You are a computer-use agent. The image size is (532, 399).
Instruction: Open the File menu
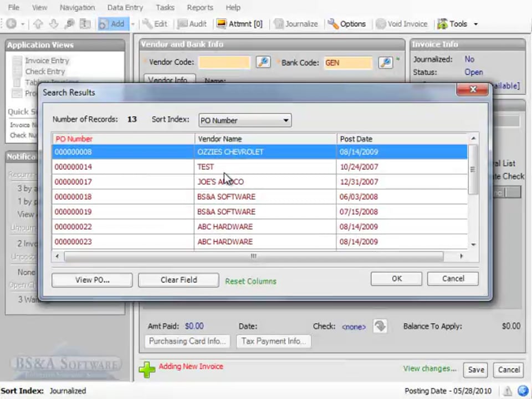tap(13, 7)
